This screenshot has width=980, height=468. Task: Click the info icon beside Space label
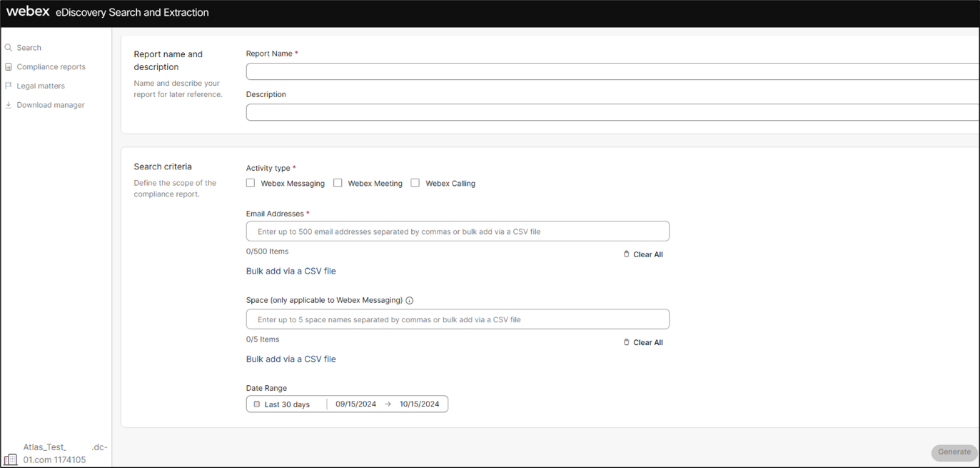pyautogui.click(x=410, y=301)
